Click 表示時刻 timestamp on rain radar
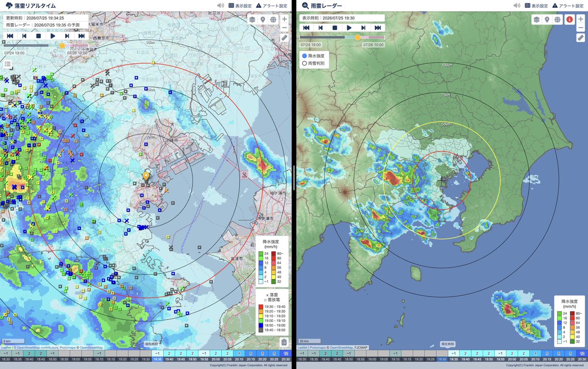Screen dimensions: 588x369 [329, 18]
